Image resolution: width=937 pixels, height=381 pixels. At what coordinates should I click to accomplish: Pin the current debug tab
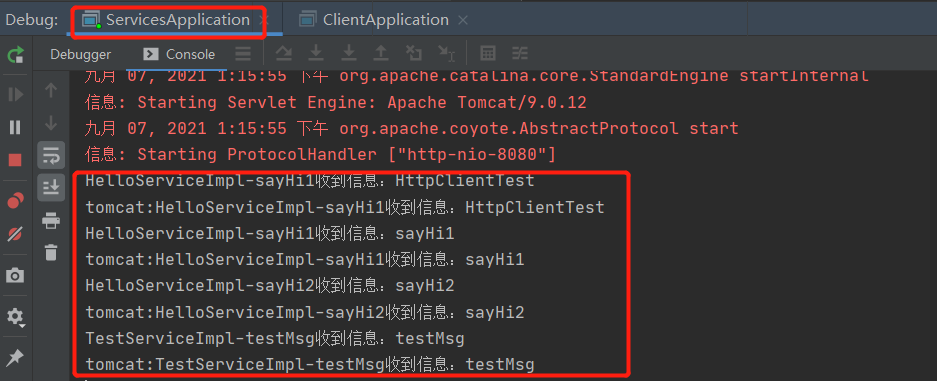pos(16,358)
